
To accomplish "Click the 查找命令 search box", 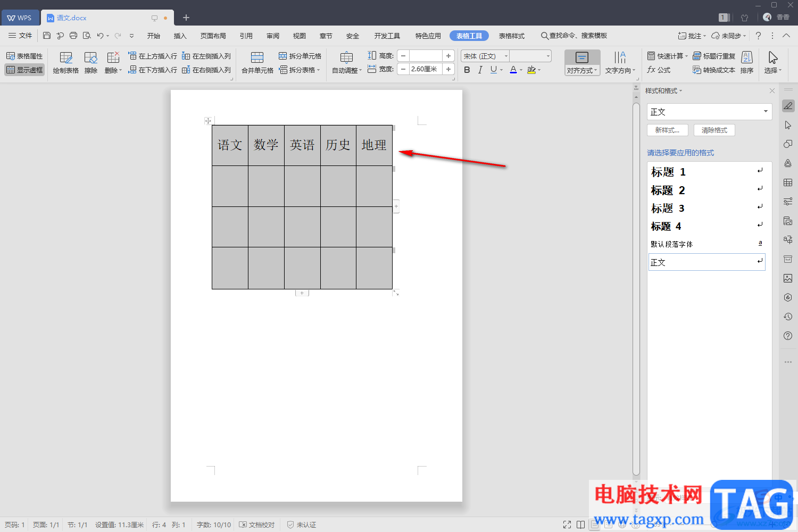I will pyautogui.click(x=574, y=36).
